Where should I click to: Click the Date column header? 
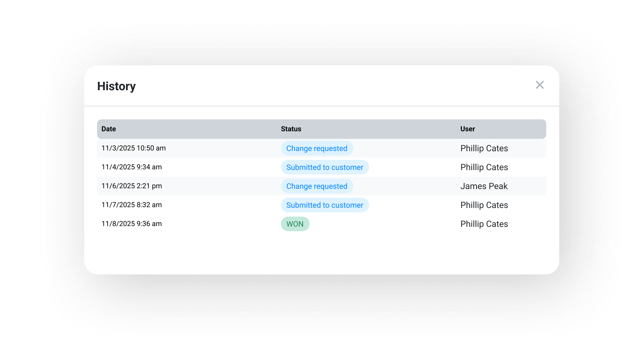pos(109,129)
